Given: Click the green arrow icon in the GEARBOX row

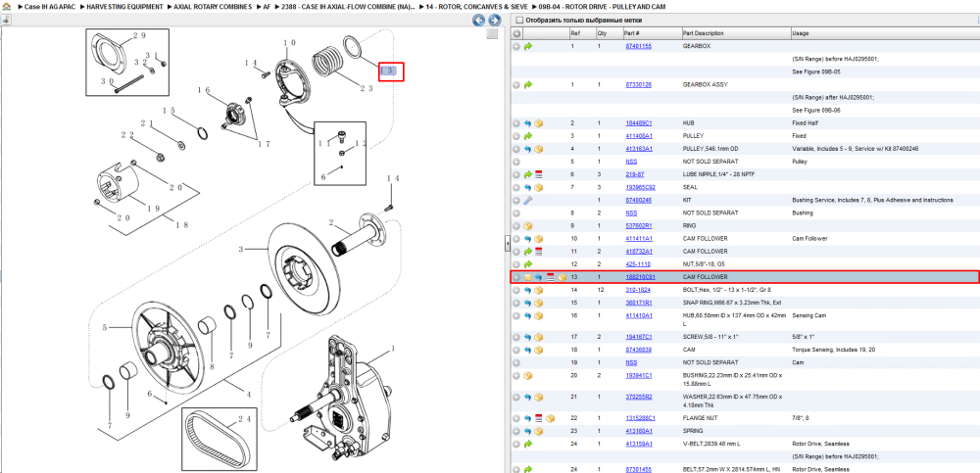Looking at the screenshot, I should point(527,46).
